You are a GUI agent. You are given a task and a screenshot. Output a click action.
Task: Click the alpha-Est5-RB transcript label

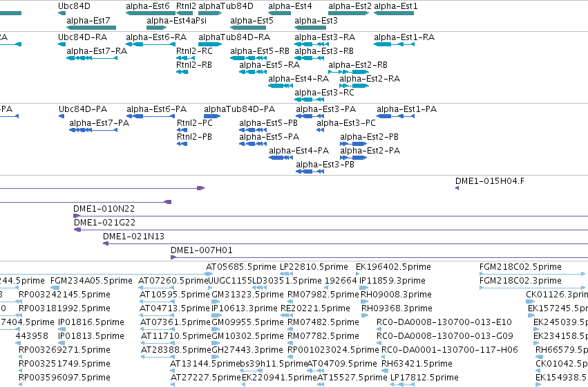(x=260, y=50)
